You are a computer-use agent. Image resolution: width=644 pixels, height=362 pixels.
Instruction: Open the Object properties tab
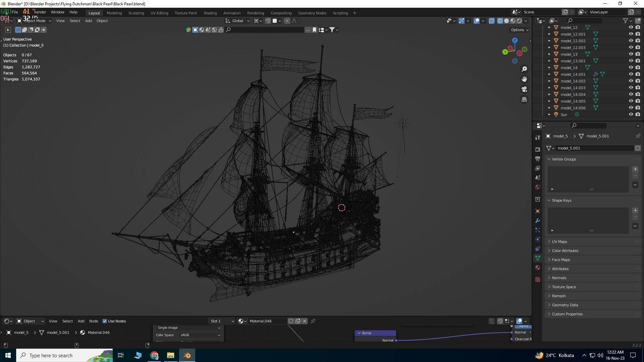tap(538, 211)
